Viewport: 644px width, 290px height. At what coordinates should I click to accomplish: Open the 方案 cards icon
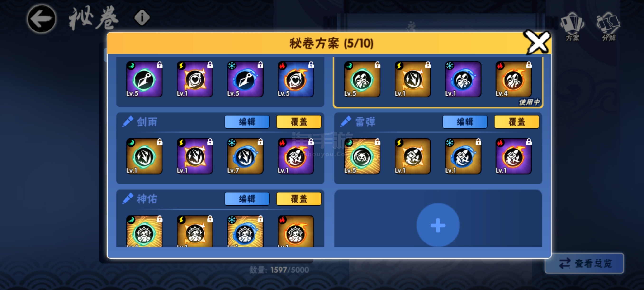[572, 27]
